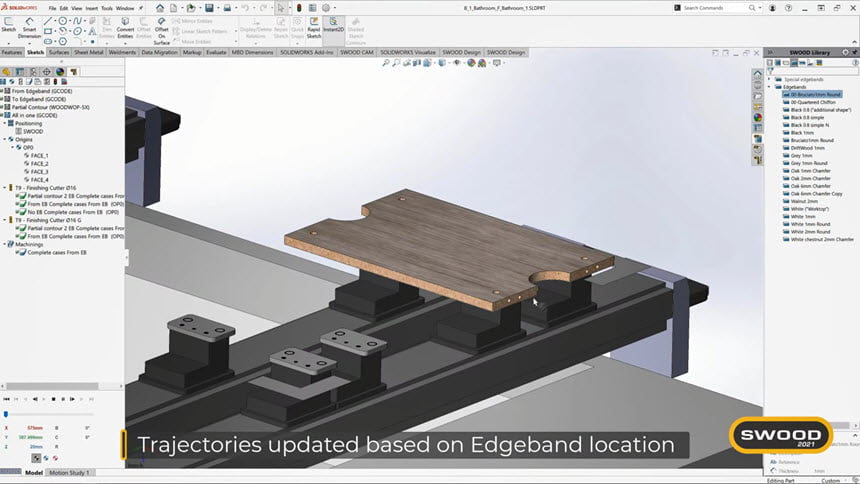Switch to the SWOOD CAM tab

click(357, 52)
